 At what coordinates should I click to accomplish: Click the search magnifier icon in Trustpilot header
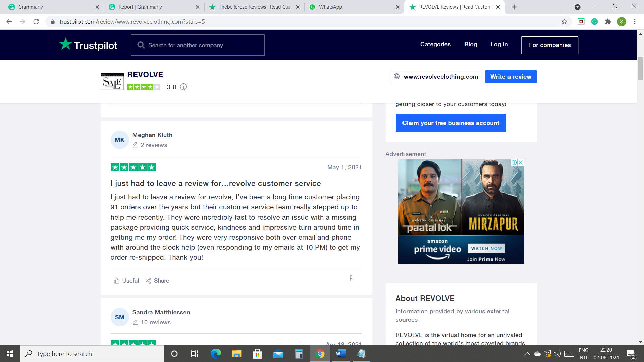coord(141,45)
